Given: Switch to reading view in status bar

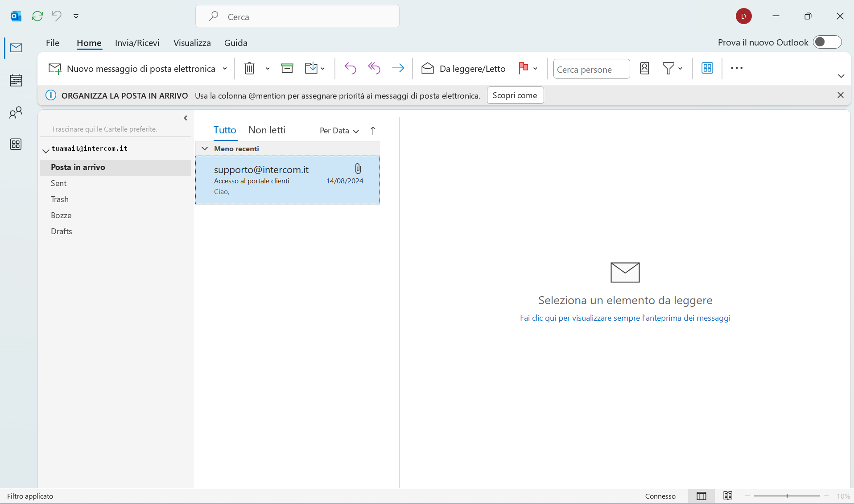Looking at the screenshot, I should click(x=728, y=496).
